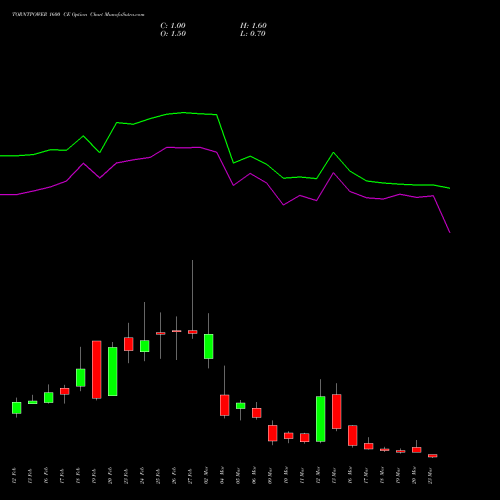Click the '23 Mar' date axis label

(x=430, y=475)
